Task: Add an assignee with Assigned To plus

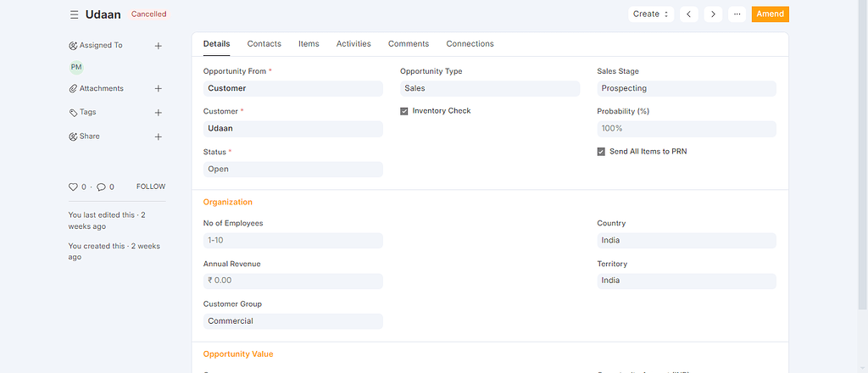Action: [158, 46]
